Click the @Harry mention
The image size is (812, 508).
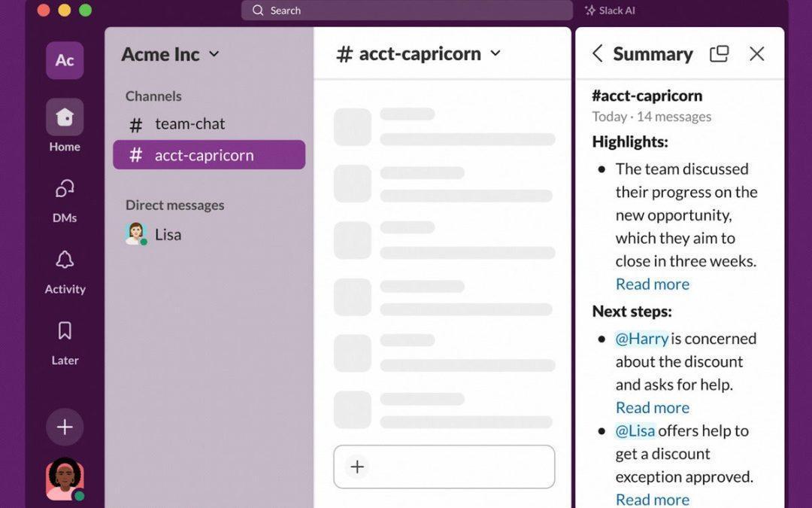tap(641, 339)
